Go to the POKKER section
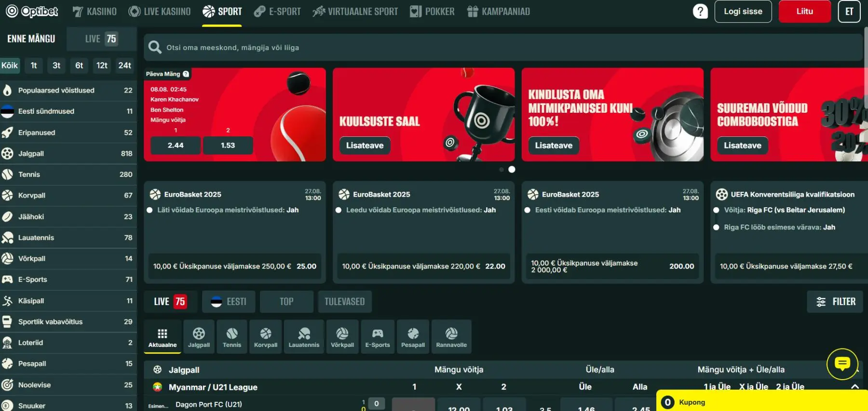 (x=432, y=12)
